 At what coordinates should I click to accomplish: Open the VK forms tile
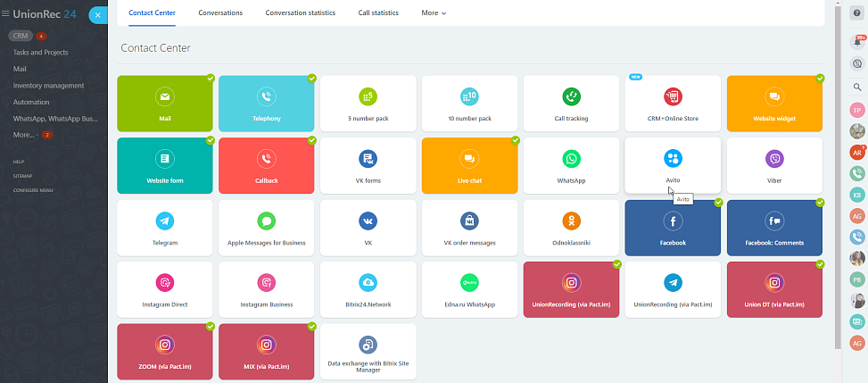point(368,166)
